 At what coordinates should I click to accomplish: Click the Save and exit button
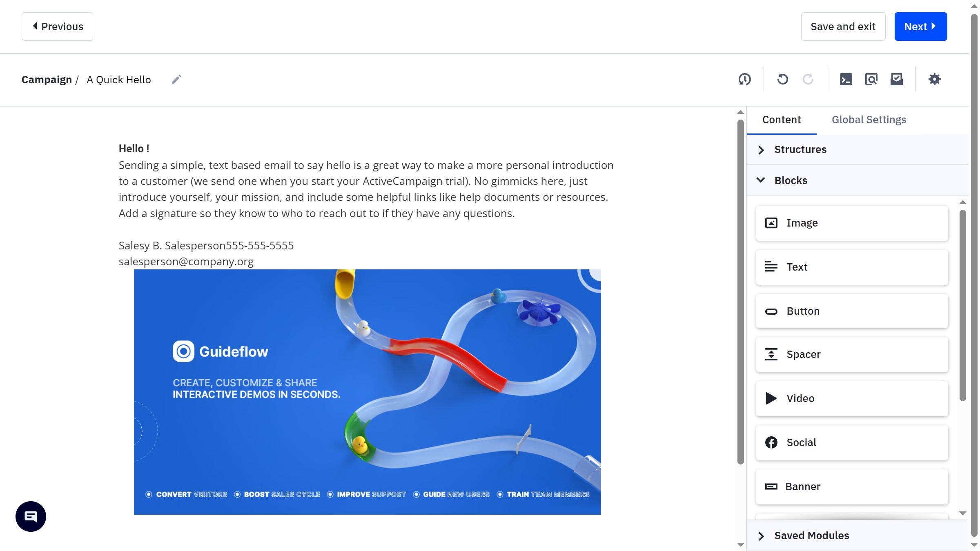click(843, 26)
